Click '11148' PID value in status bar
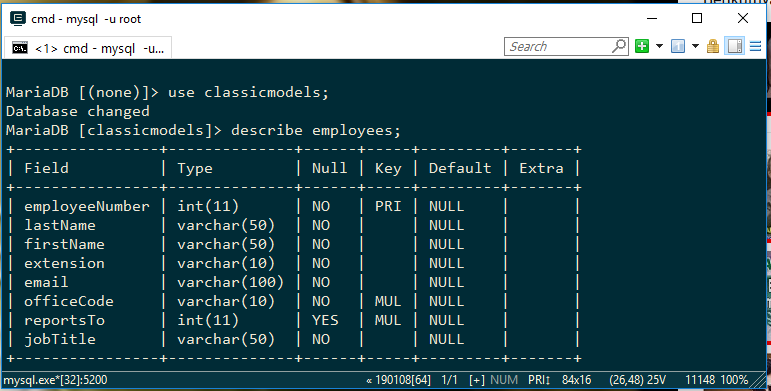Screen dimensions: 771x391 coord(700,380)
